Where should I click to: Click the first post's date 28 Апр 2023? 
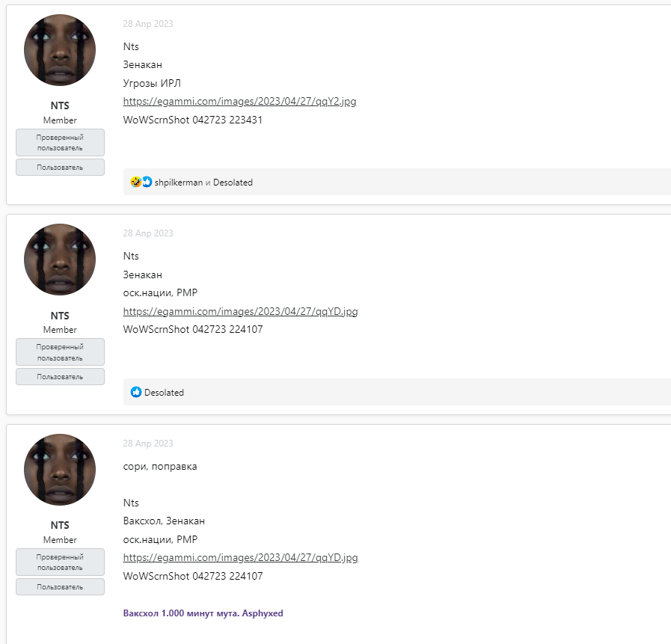click(x=148, y=24)
